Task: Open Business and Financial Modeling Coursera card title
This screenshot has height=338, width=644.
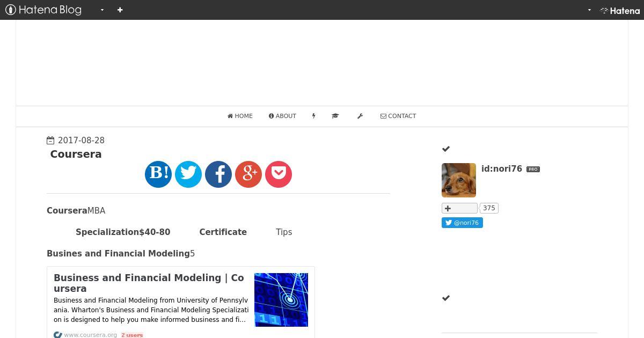Action: [149, 283]
